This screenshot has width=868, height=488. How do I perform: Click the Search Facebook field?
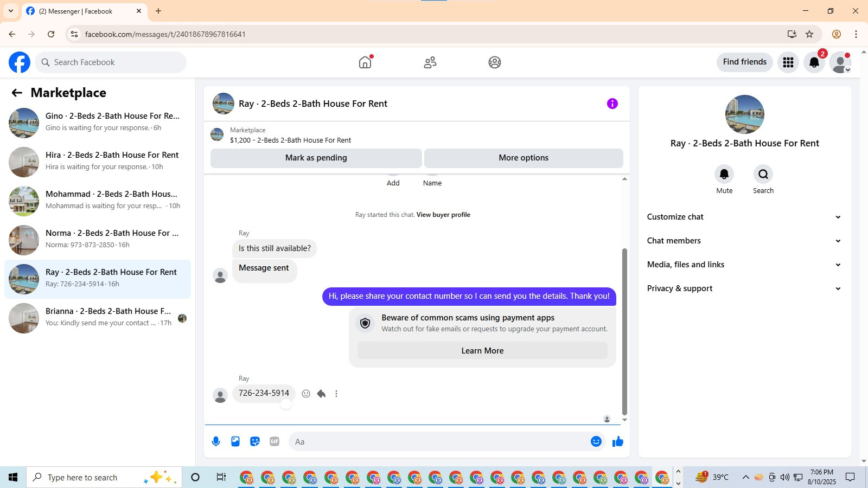point(111,62)
